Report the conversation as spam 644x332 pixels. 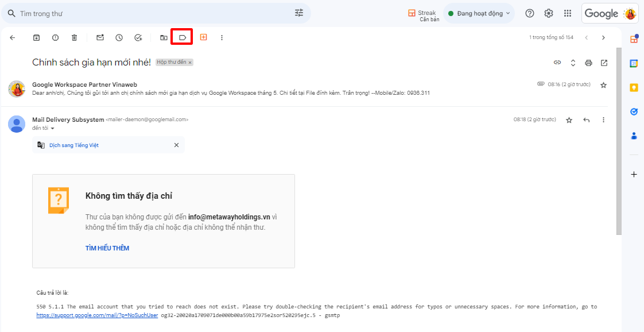55,37
